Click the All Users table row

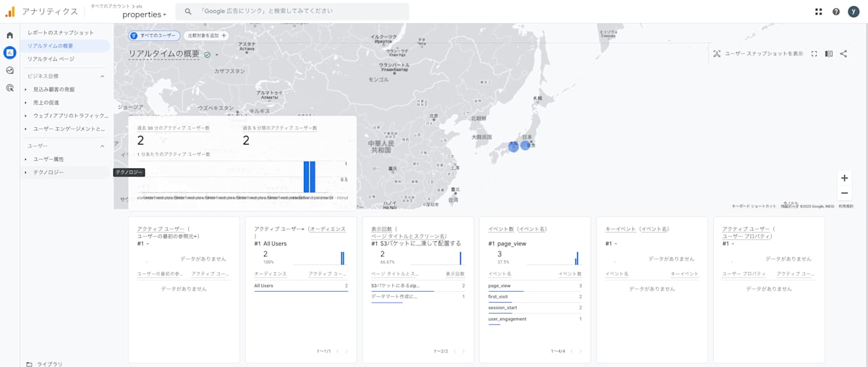click(x=301, y=286)
